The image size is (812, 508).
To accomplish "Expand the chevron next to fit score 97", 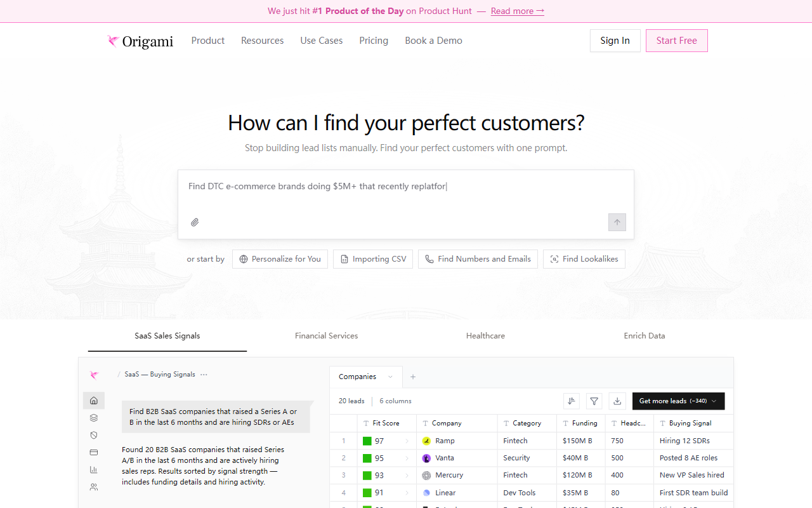I will [407, 441].
